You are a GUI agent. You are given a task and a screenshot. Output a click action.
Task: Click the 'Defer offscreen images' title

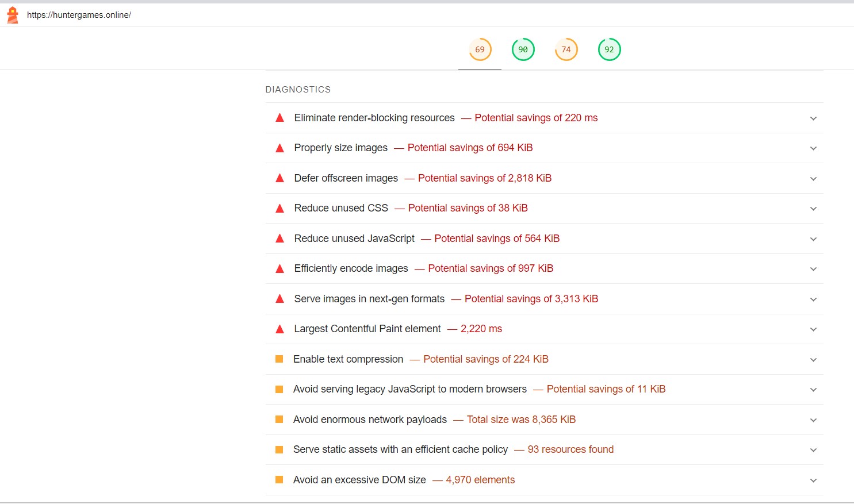(x=346, y=178)
